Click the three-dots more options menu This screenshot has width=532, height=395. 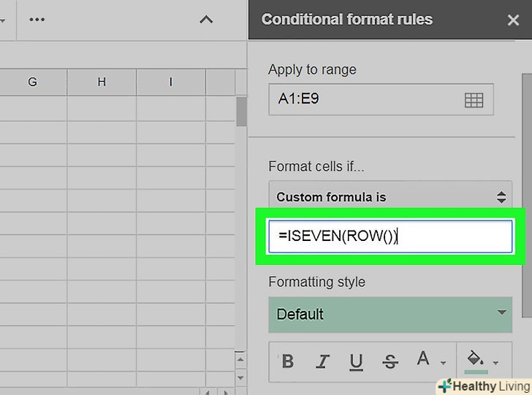(37, 20)
